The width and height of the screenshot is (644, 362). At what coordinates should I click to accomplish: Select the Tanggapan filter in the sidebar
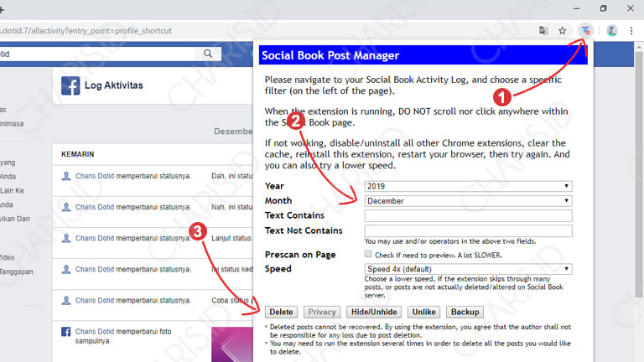click(17, 271)
